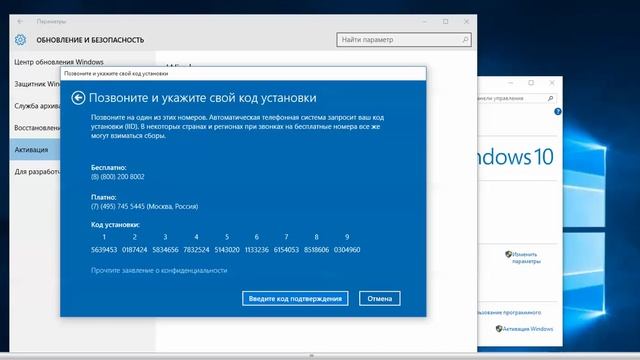640x360 pixels.
Task: Click search magnifier in Settings search box
Action: coord(465,40)
